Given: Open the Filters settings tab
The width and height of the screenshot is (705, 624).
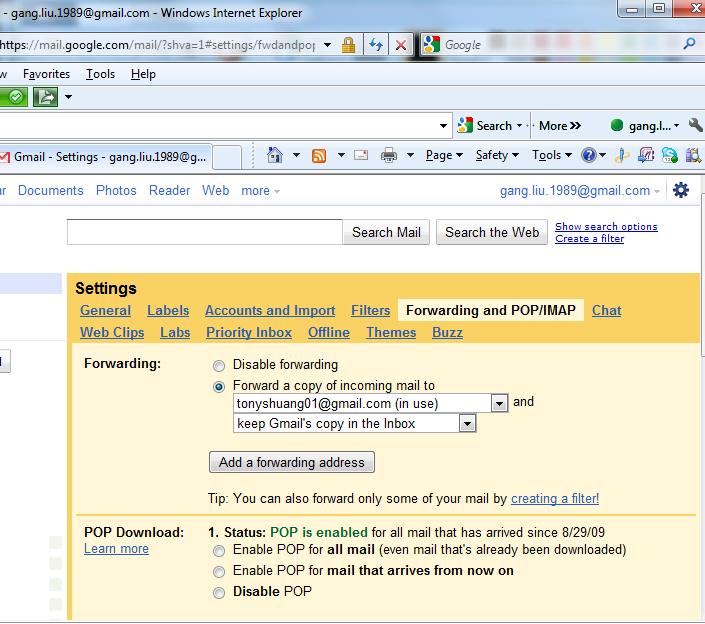Looking at the screenshot, I should click(x=370, y=310).
